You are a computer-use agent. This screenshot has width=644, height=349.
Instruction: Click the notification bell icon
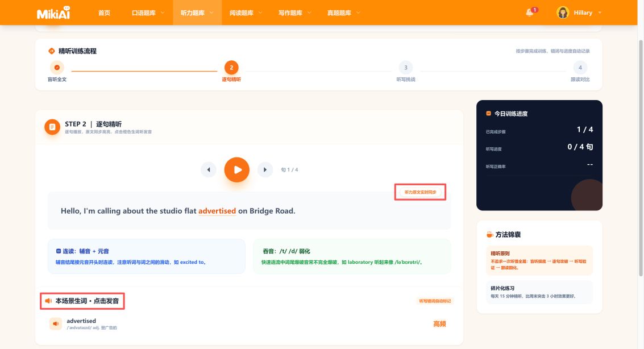[x=529, y=13]
